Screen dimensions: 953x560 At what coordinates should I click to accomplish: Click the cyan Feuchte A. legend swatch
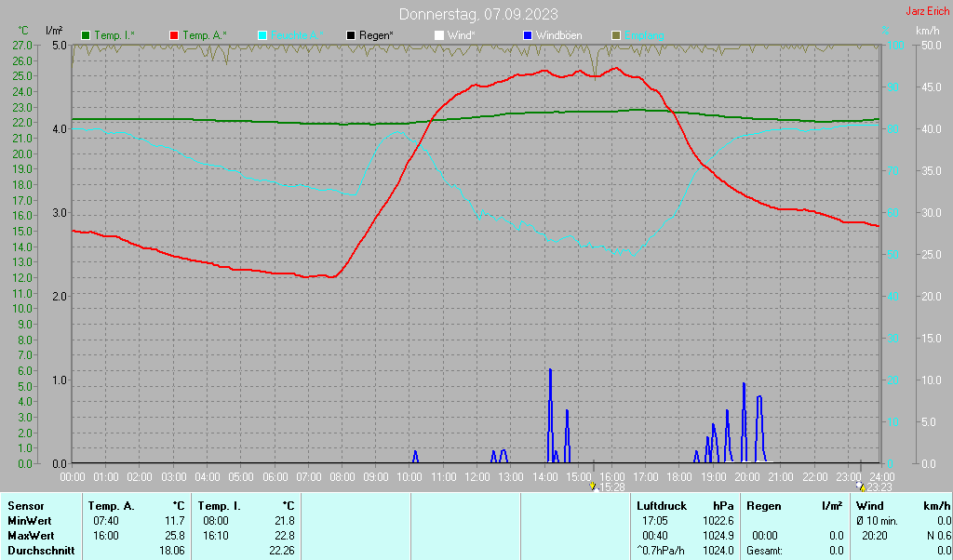point(262,36)
